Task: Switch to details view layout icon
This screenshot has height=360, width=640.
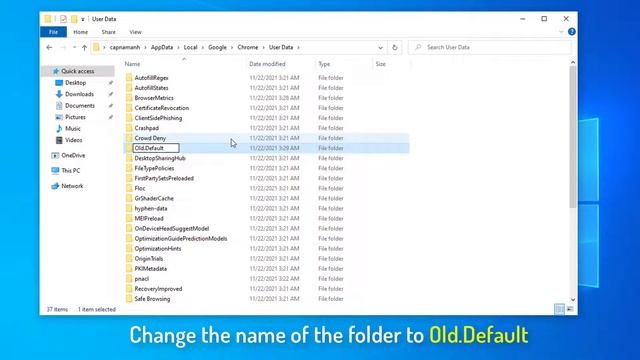Action: pos(560,309)
